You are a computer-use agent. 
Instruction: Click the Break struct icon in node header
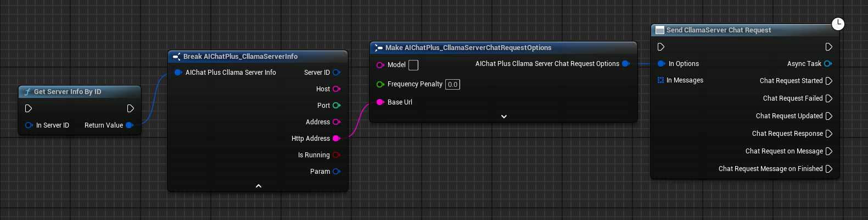point(176,57)
